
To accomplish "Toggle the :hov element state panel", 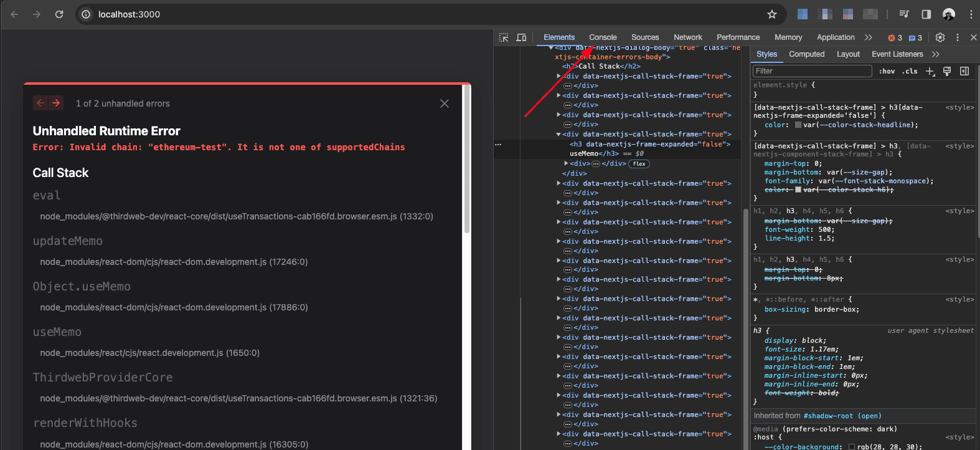I will point(887,71).
